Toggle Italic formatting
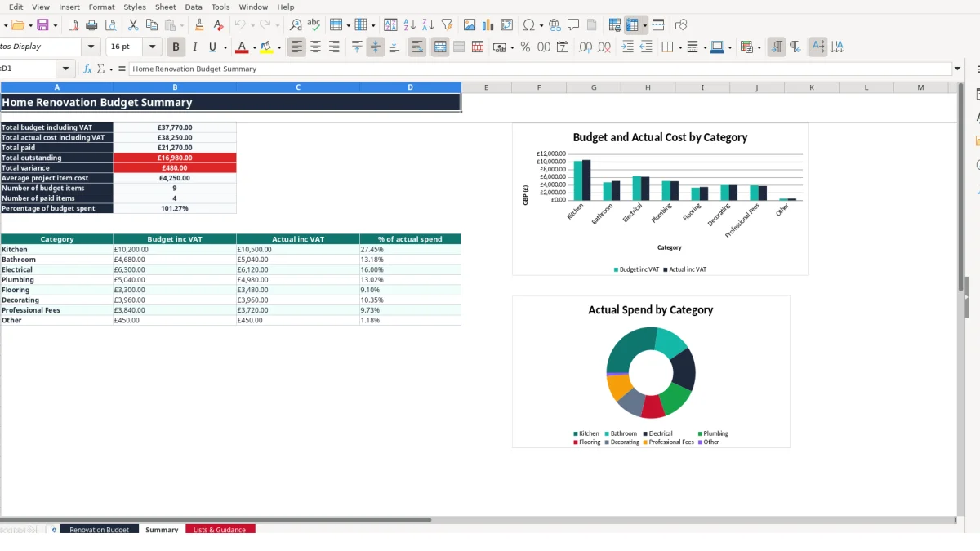Screen dimensions: 980x551 pyautogui.click(x=194, y=47)
